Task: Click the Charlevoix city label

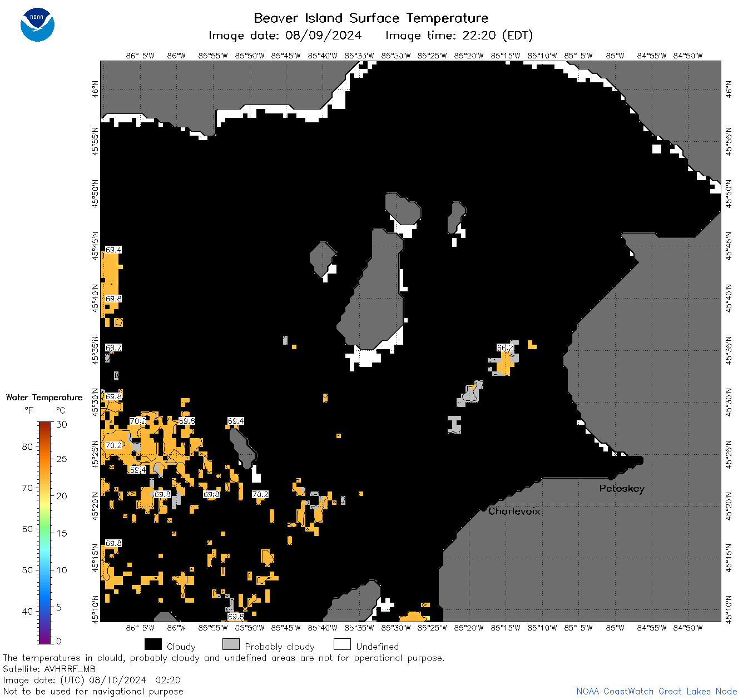Action: [514, 511]
